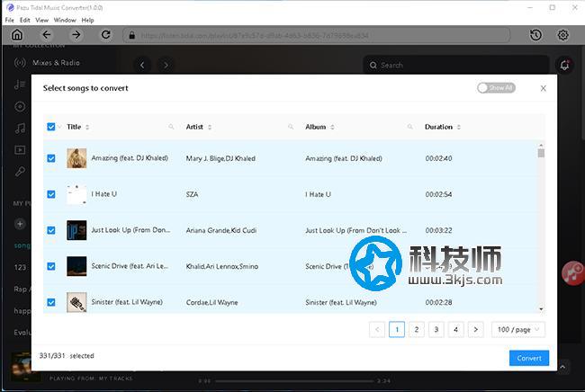Click artist Ariana Grande,Kid Cudi
585x392 pixels.
click(x=221, y=231)
